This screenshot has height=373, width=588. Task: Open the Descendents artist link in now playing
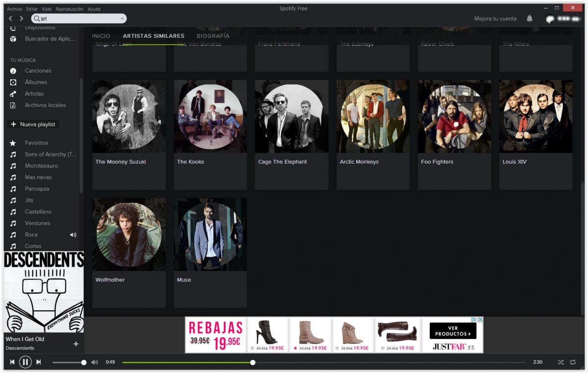20,348
